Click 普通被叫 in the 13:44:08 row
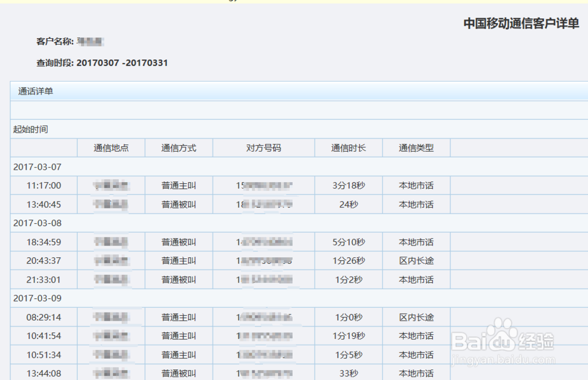Screen dimensions: 588x380 coord(179,374)
